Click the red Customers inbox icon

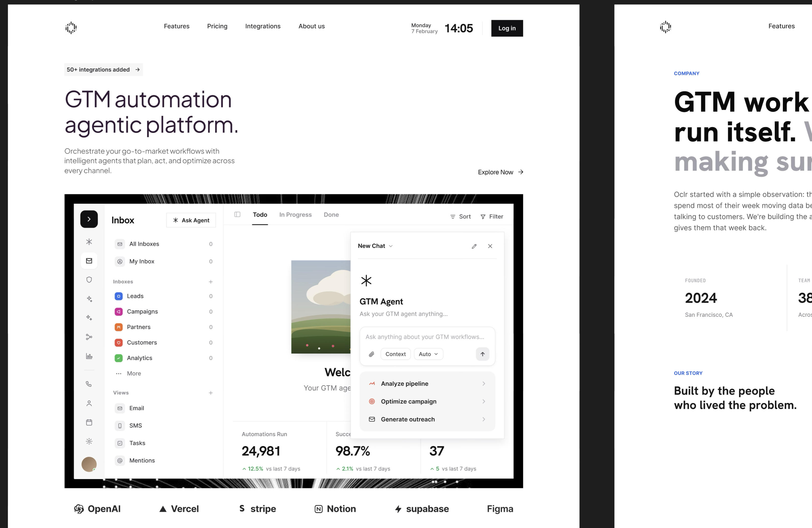(119, 342)
